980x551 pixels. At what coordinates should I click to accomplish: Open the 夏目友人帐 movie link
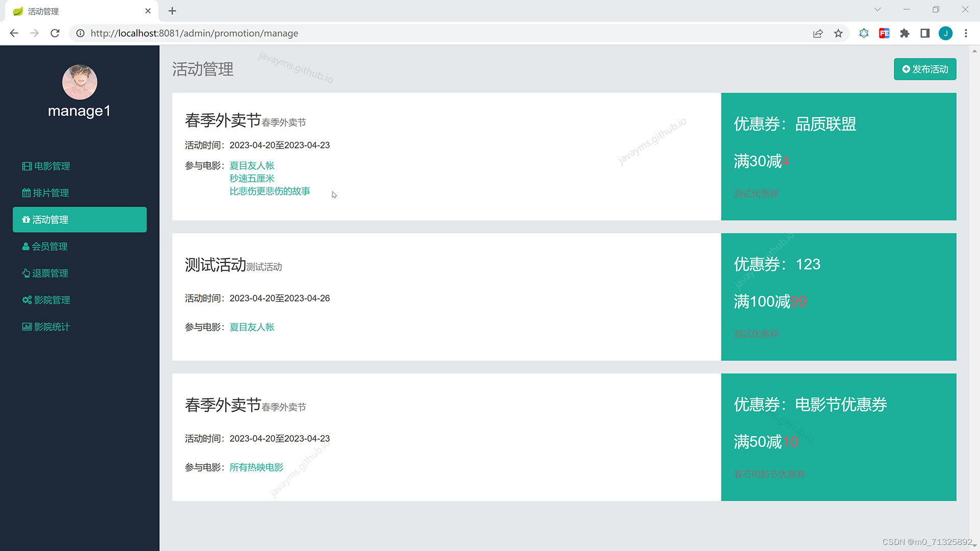point(252,165)
